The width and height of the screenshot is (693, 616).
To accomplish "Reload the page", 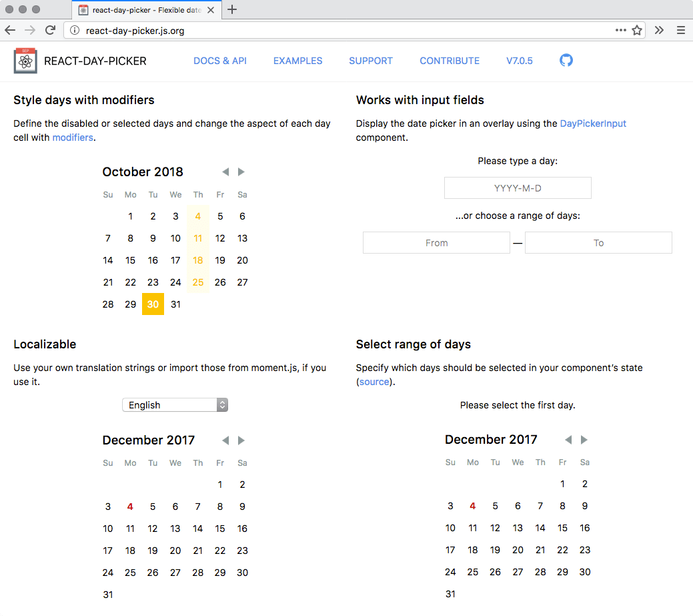I will pyautogui.click(x=50, y=30).
